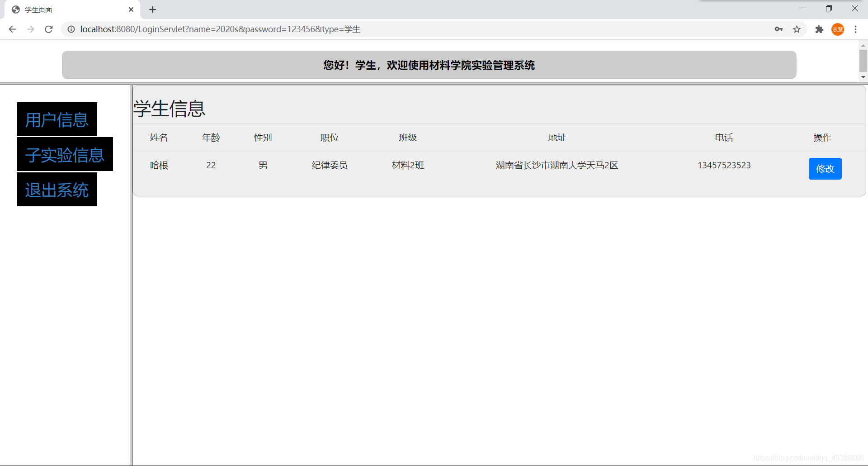Open the orange profile avatar
This screenshot has height=466, width=868.
tap(838, 29)
